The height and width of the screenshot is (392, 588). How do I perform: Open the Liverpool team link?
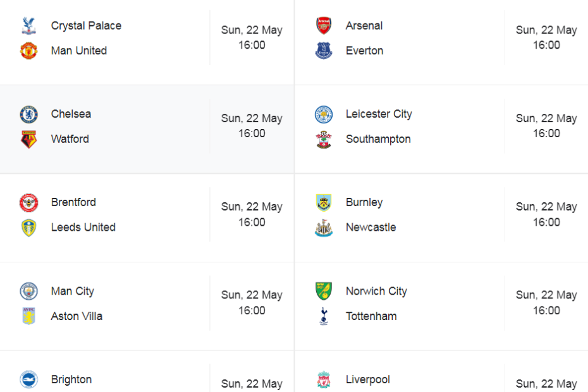pos(367,379)
